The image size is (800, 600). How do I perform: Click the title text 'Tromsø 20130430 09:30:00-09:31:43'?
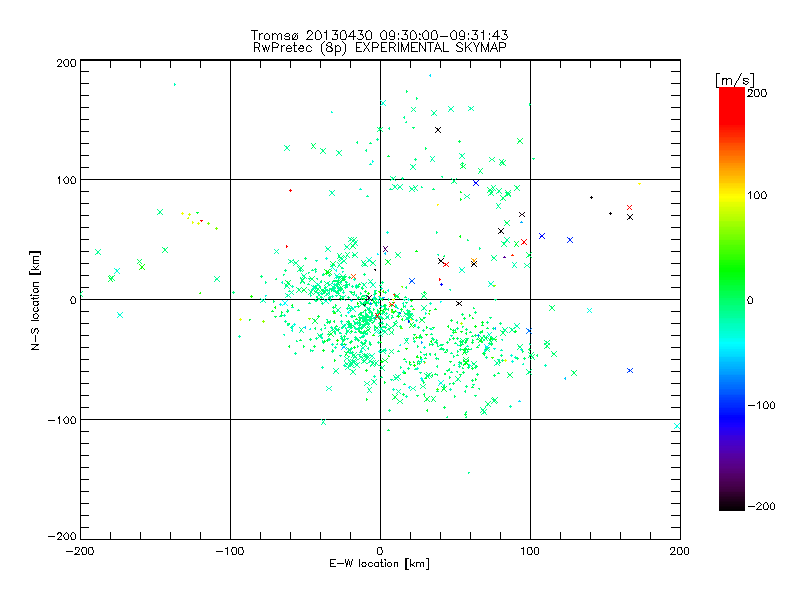[379, 35]
